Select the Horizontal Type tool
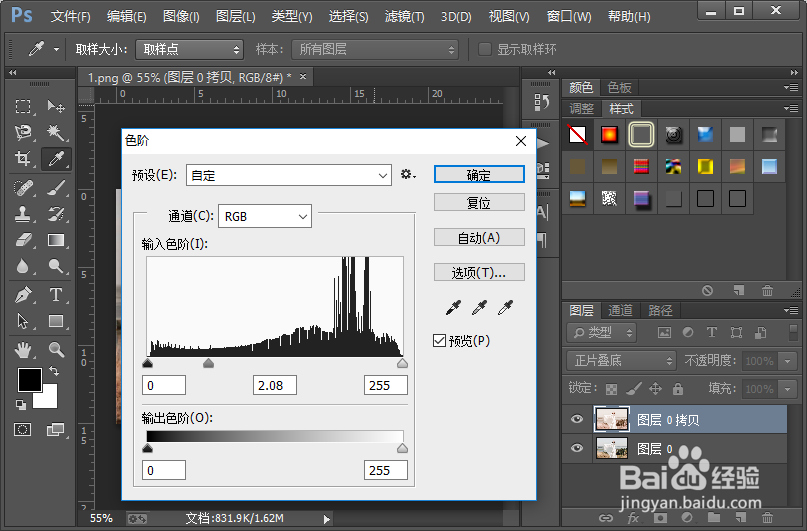The width and height of the screenshot is (807, 531). tap(56, 295)
